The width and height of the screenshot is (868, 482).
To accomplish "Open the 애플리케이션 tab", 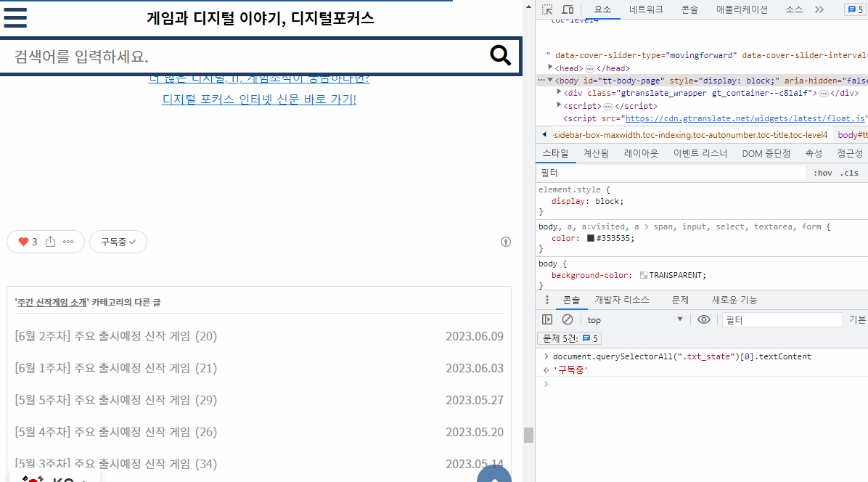I will click(742, 9).
